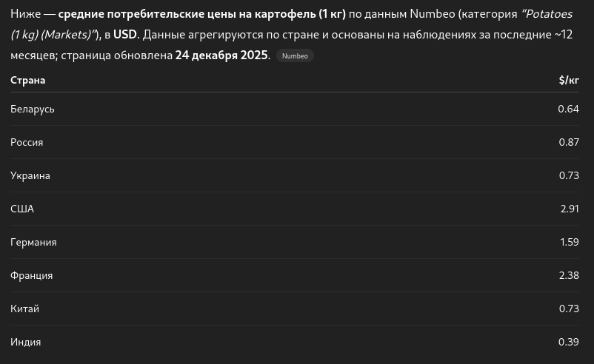Click the $/кг column header
The image size is (594, 364).
[569, 80]
